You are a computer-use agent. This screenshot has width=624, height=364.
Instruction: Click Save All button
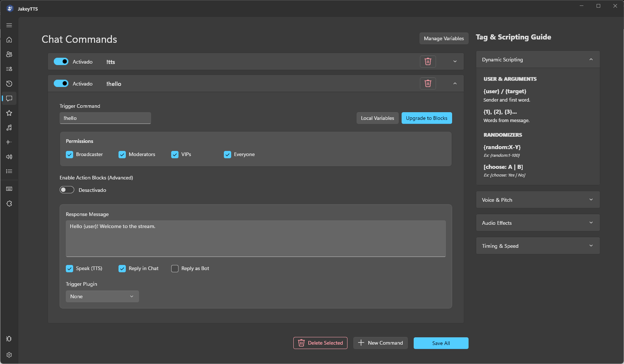coord(441,343)
